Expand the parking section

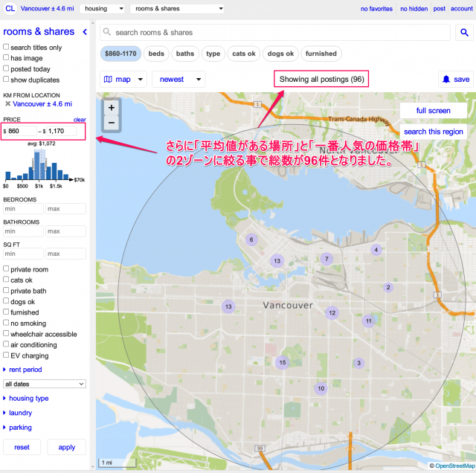click(17, 428)
